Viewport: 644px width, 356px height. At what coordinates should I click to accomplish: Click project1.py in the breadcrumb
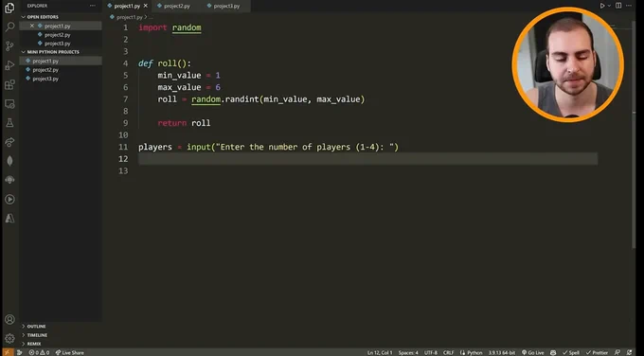pyautogui.click(x=129, y=17)
